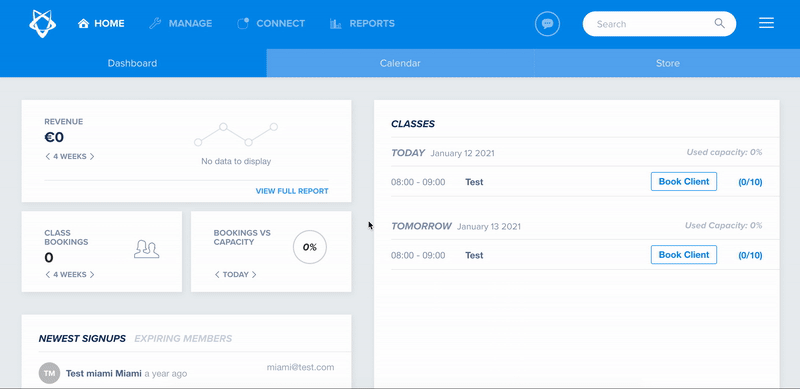The height and width of the screenshot is (389, 800).
Task: Click Book Client for today's Test class
Action: point(684,182)
